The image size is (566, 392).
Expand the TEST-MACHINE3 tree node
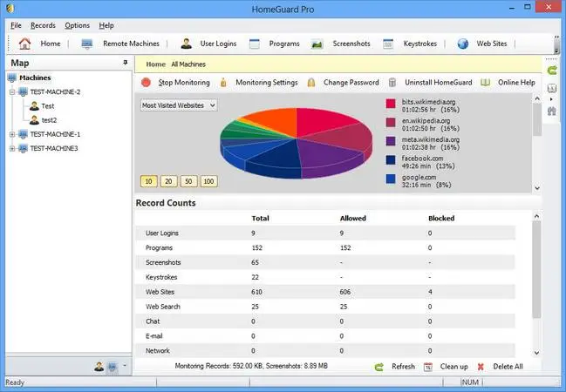(x=12, y=149)
